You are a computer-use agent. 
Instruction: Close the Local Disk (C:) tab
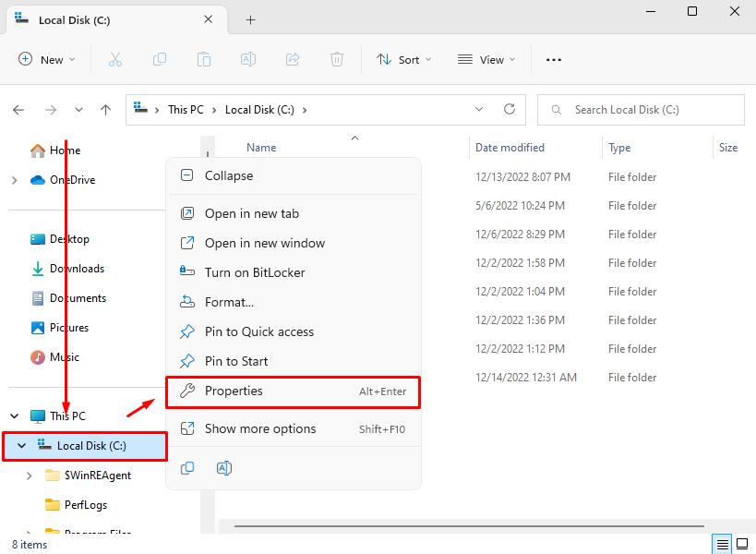coord(209,19)
